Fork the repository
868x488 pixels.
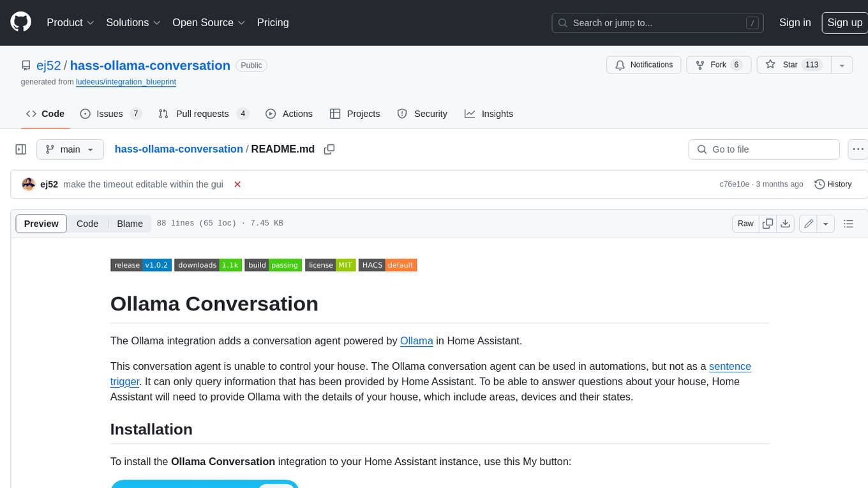719,65
